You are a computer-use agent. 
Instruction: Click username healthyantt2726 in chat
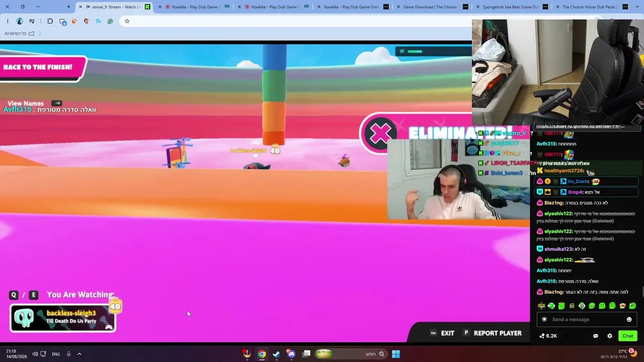pos(563,171)
